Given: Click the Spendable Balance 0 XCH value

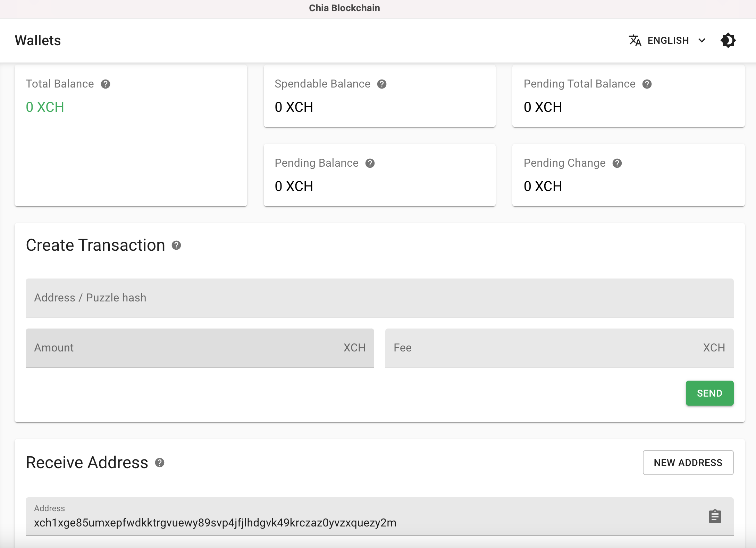Looking at the screenshot, I should pos(294,107).
